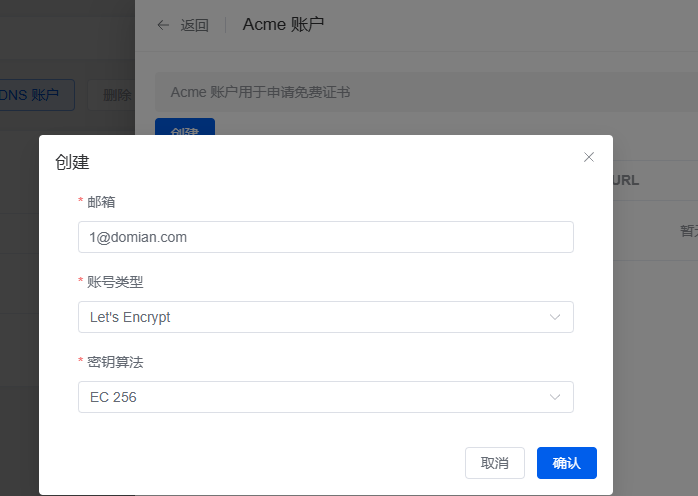698x496 pixels.
Task: Click the URL column header
Action: coord(625,180)
